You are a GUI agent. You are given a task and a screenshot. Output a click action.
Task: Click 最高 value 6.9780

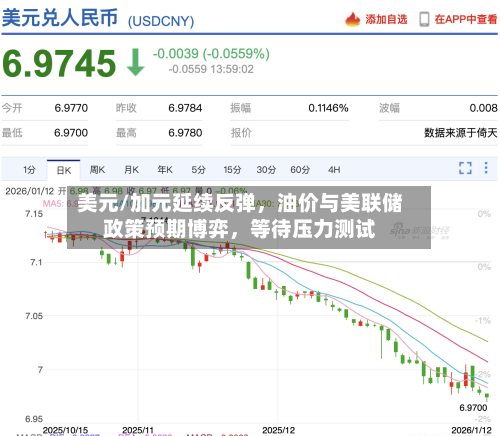point(185,133)
